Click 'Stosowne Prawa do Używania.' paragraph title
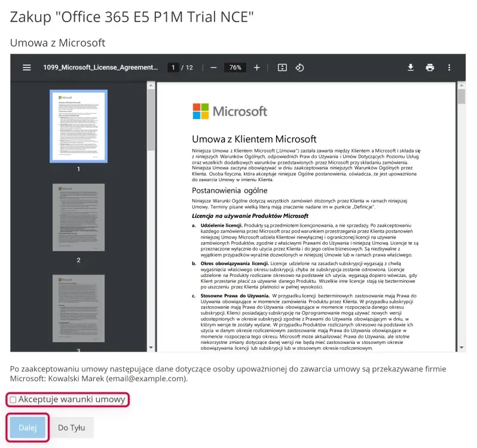Image resolution: width=477 pixels, height=448 pixels. tap(235, 296)
